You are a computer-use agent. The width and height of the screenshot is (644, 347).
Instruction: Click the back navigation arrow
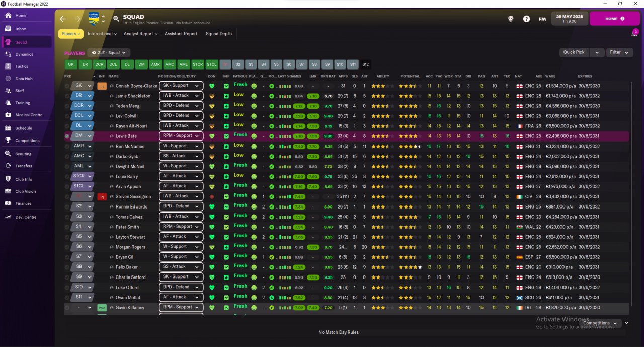coord(63,19)
